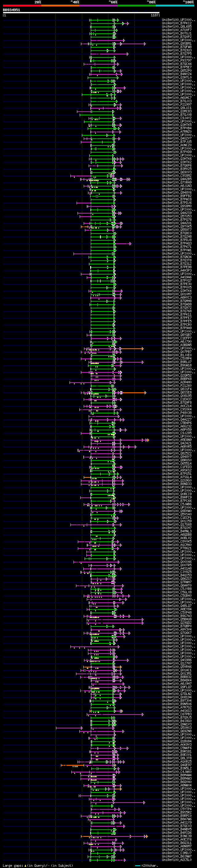Select hit label UniRef100_A4H3P3
This screenshot has width=197, height=868.
coord(177,271)
